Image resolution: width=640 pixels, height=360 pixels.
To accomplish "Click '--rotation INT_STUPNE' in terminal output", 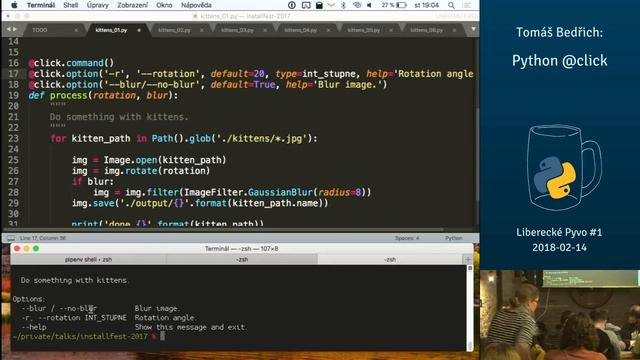I will click(82, 318).
